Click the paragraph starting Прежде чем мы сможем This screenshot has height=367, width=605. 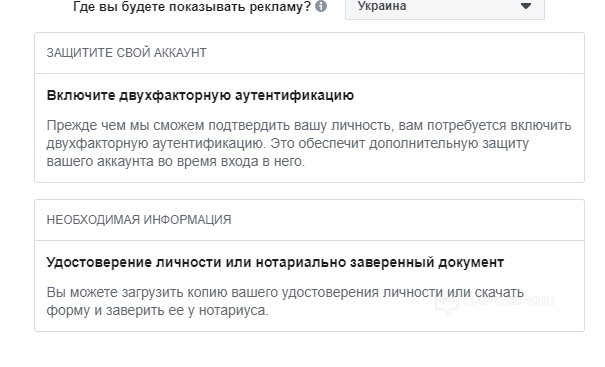click(x=309, y=143)
